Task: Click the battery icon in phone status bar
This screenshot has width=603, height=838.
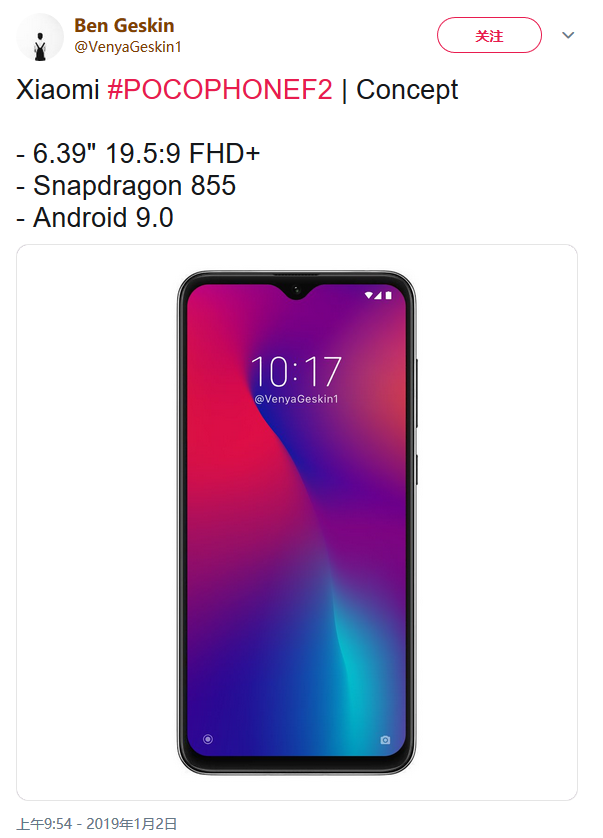Action: pyautogui.click(x=388, y=295)
